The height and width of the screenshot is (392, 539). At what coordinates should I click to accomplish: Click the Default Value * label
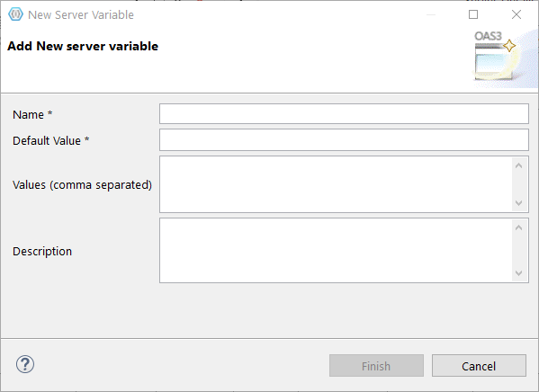(51, 140)
